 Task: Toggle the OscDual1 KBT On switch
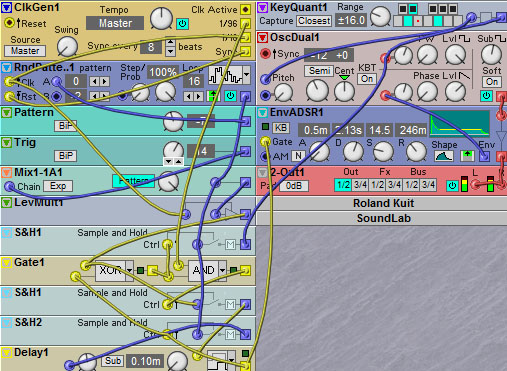367,79
